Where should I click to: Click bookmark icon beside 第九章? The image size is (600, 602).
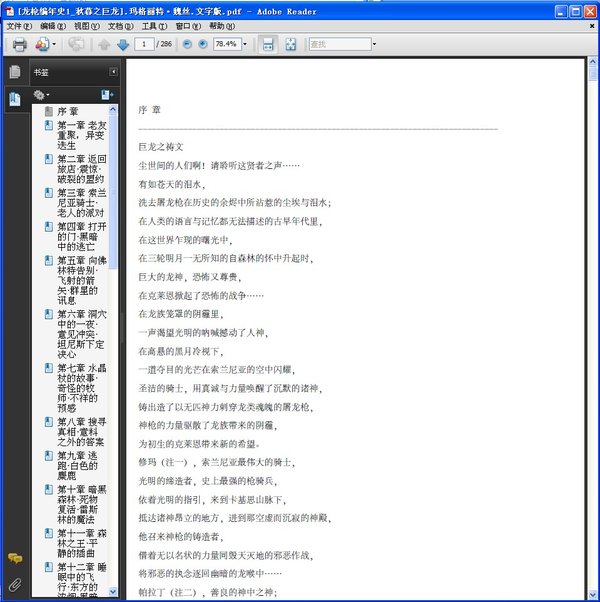click(49, 456)
